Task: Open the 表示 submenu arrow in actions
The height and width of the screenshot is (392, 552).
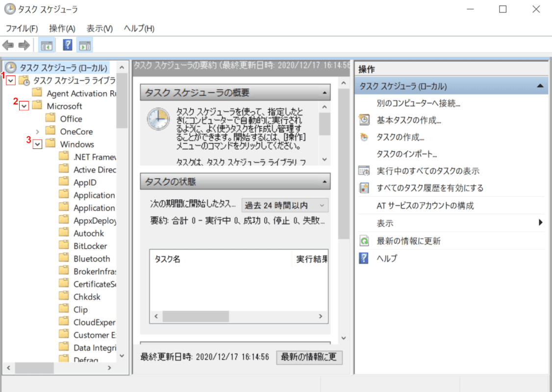Action: coord(541,222)
